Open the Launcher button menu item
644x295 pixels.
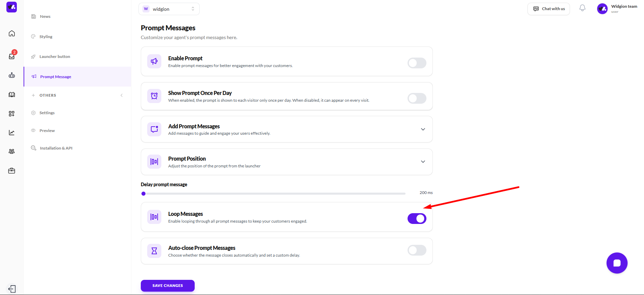point(55,57)
